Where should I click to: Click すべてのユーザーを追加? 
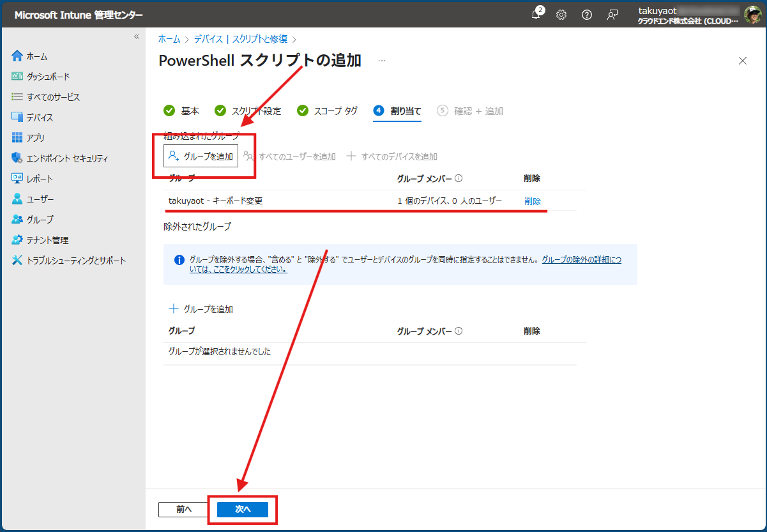[x=289, y=156]
